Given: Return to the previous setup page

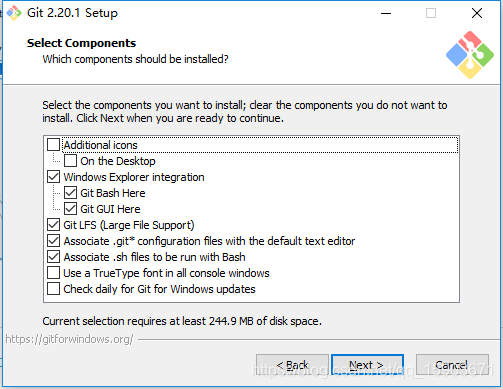Looking at the screenshot, I should [292, 365].
